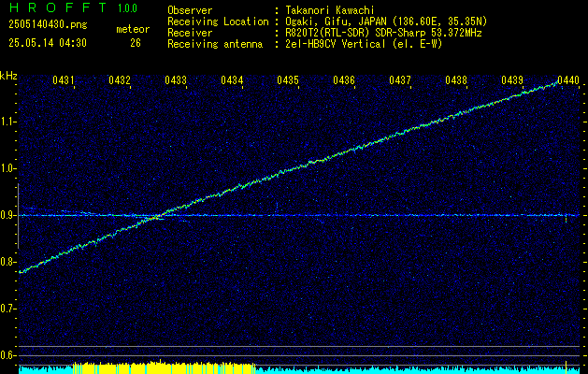Click the gray vertical range bar at left
The height and width of the screenshot is (374, 588).
18,216
